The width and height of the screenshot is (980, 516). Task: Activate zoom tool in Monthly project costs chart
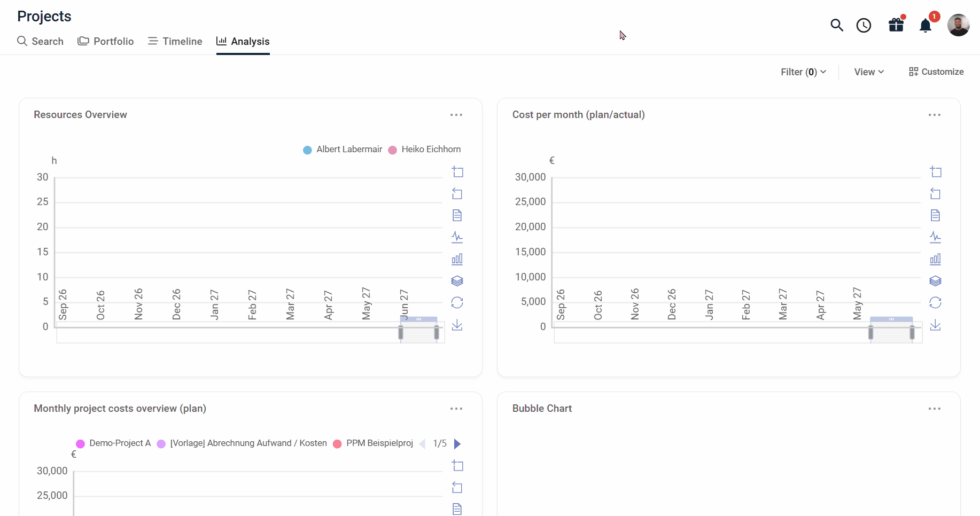point(457,465)
